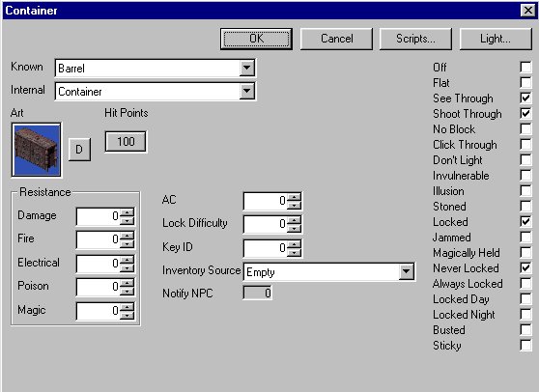539x392 pixels.
Task: Increase Key ID with up arrow
Action: coord(294,244)
